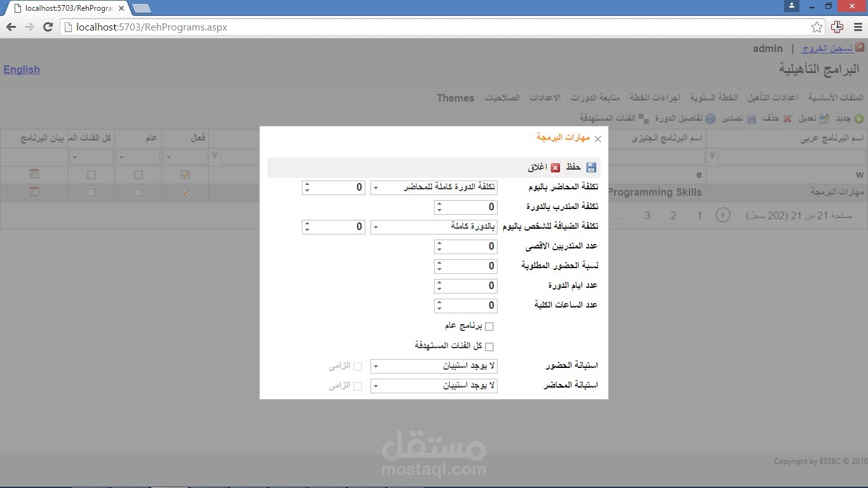The image size is (868, 488).
Task: Click the تعديل edit icon on background toolbar
Action: click(824, 119)
